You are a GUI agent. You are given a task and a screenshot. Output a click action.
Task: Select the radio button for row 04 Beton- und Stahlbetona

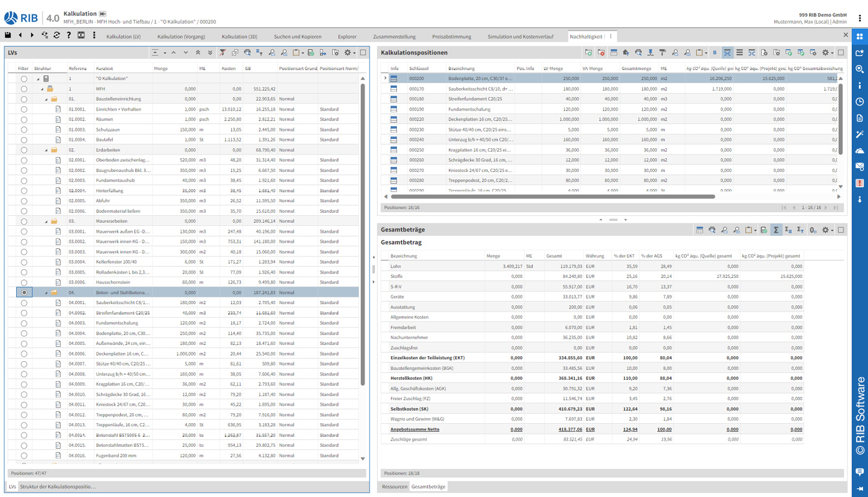24,292
